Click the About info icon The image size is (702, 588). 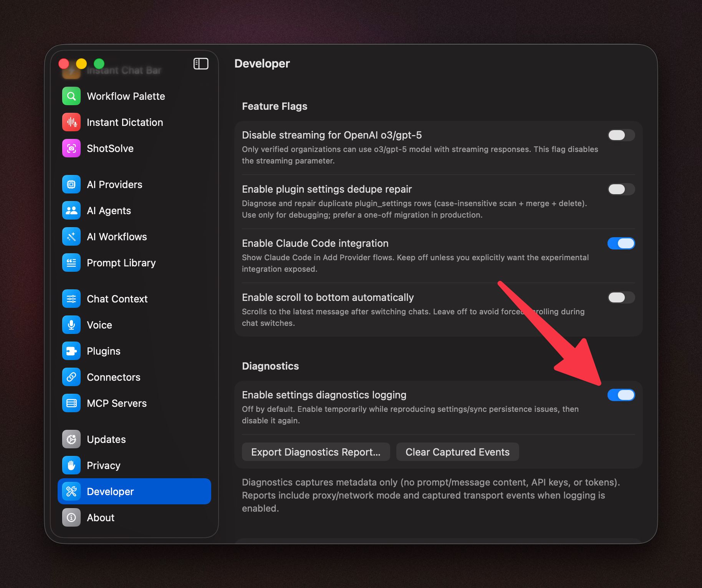tap(71, 517)
